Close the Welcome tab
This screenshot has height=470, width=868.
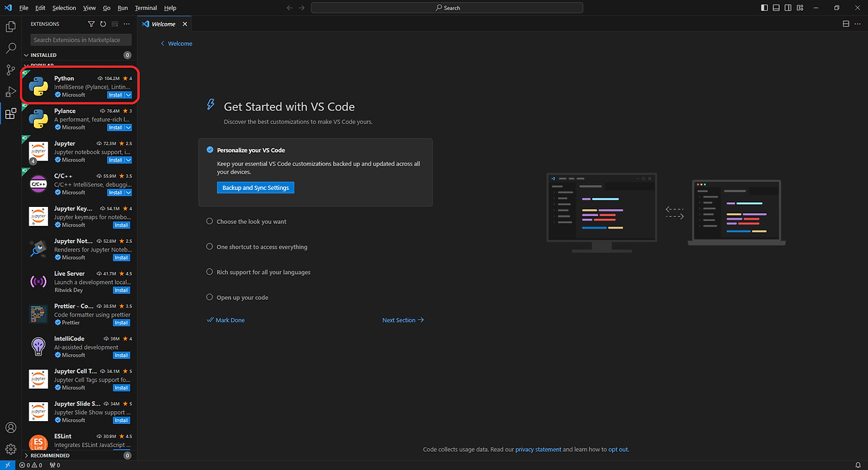(x=185, y=24)
